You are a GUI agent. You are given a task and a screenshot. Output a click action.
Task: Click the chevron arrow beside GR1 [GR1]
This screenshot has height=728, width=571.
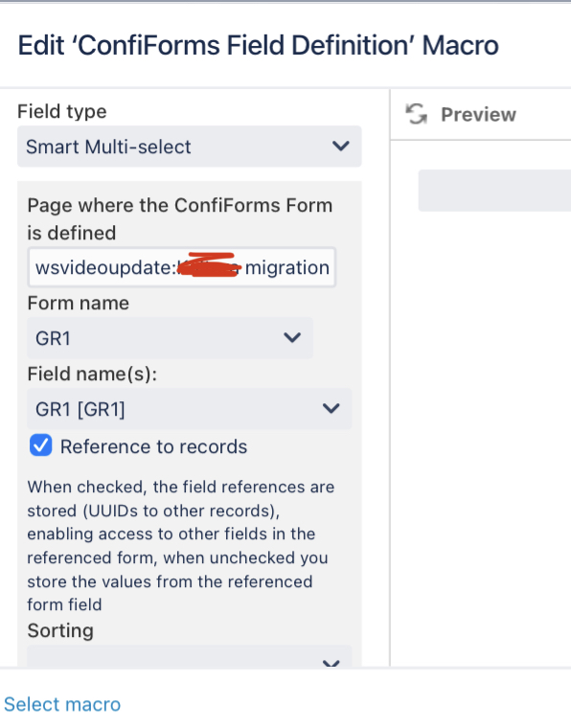click(331, 409)
